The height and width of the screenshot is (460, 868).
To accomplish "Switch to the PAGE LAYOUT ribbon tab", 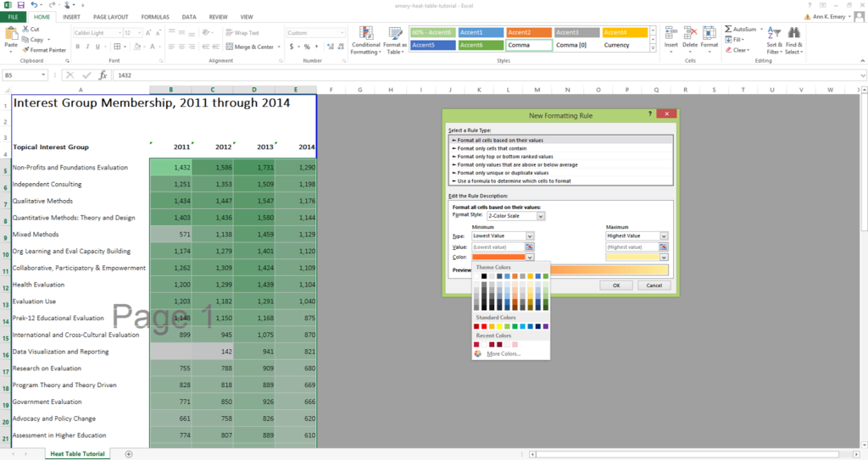I will [x=111, y=17].
